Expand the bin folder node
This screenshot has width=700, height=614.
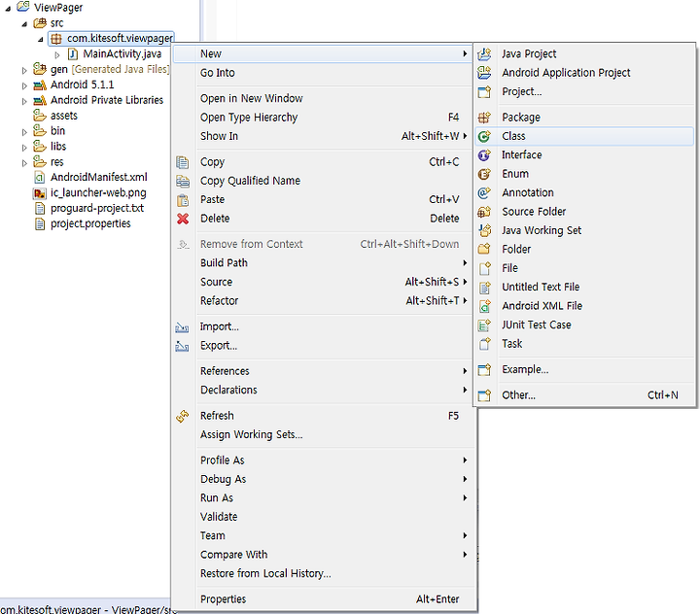[x=24, y=132]
